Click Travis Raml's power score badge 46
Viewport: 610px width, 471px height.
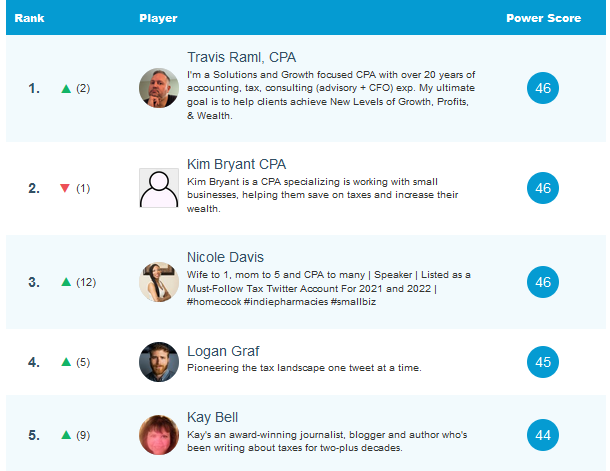click(x=543, y=88)
